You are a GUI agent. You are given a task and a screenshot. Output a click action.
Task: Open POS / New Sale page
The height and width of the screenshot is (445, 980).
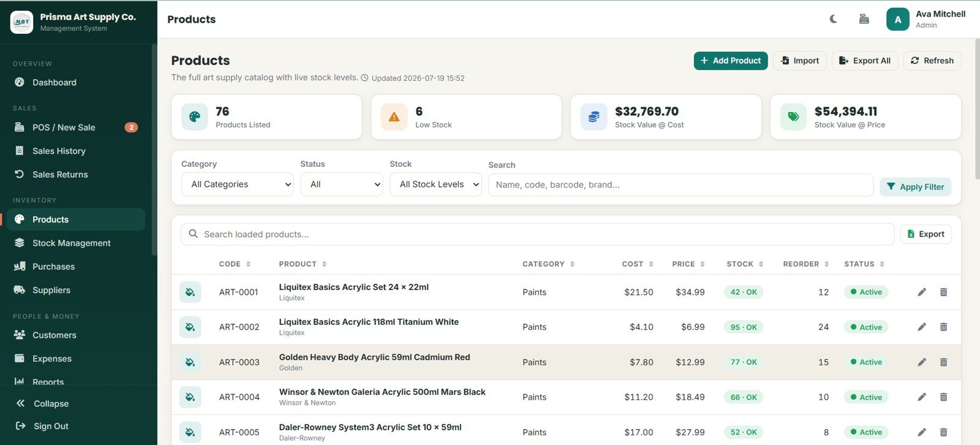(x=76, y=127)
